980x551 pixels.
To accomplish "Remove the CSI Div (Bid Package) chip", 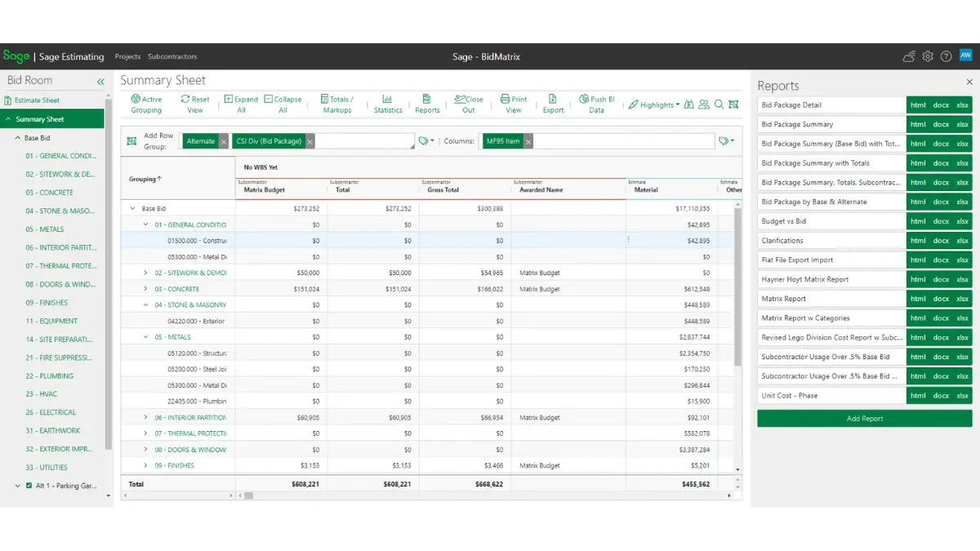I will point(310,141).
